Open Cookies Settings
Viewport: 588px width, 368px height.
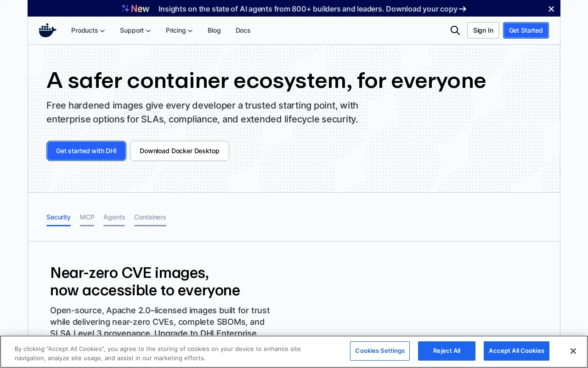(x=380, y=351)
